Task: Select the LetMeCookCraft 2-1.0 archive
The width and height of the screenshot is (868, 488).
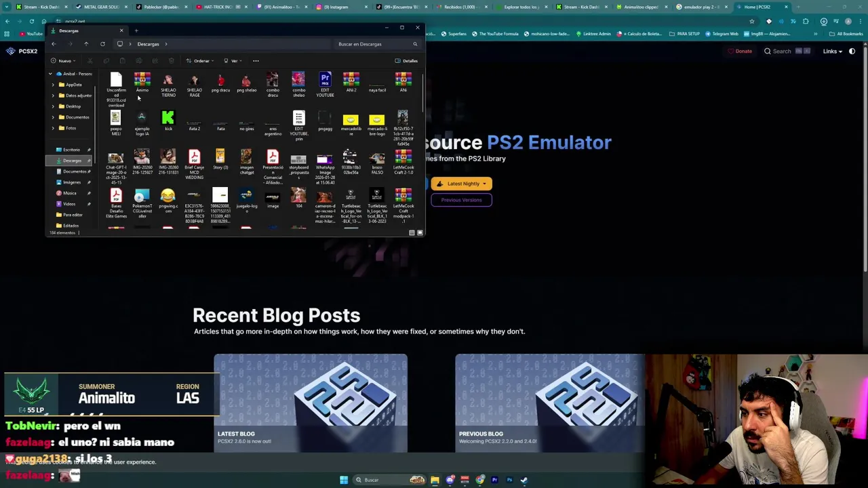Action: point(403,163)
